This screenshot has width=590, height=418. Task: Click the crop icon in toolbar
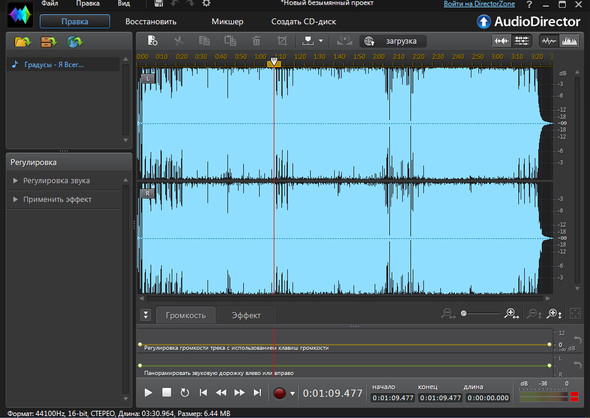282,41
